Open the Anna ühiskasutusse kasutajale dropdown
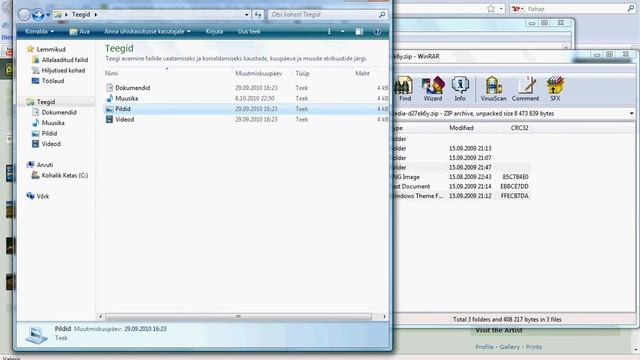640x360 pixels. click(147, 31)
